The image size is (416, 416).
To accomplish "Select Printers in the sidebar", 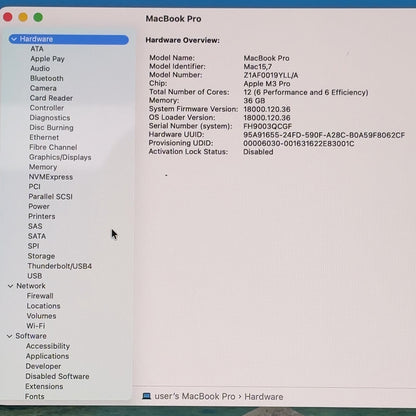I will pos(42,217).
